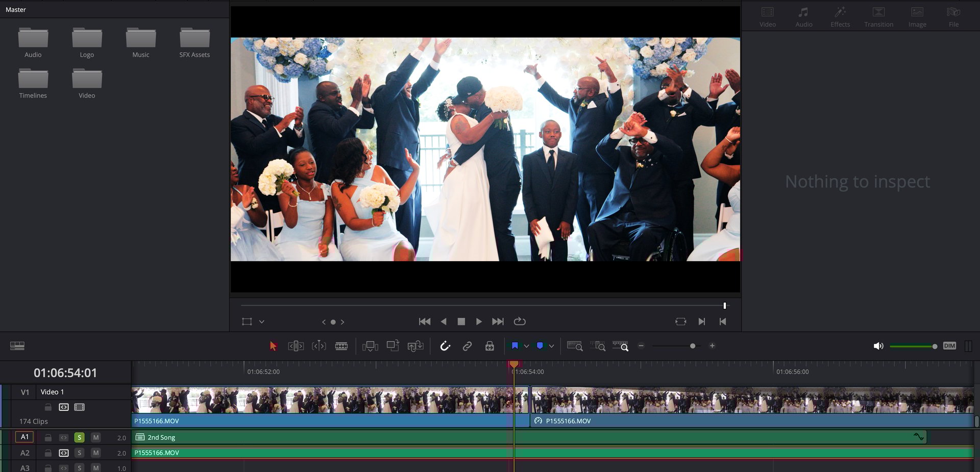Image resolution: width=980 pixels, height=472 pixels.
Task: Open Timeline View Options icon
Action: pos(17,346)
